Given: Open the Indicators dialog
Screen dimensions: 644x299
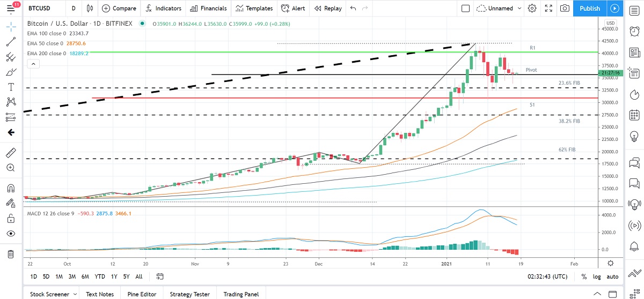Looking at the screenshot, I should click(x=164, y=9).
